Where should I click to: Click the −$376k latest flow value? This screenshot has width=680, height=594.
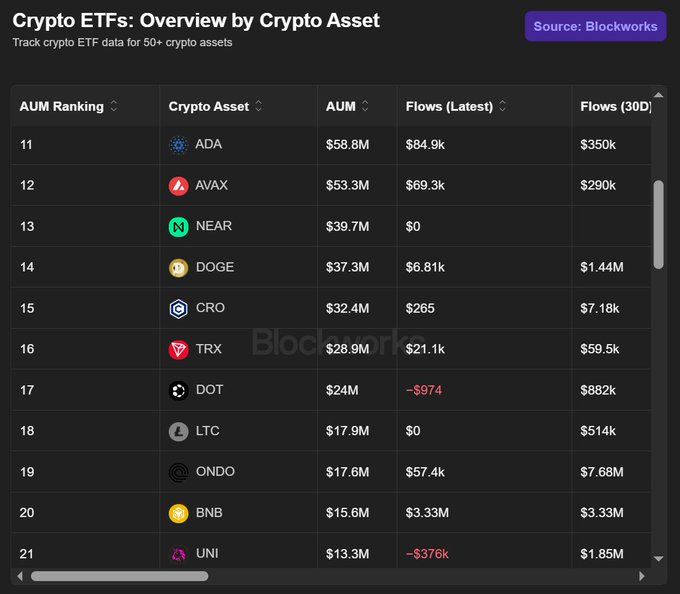pos(427,554)
